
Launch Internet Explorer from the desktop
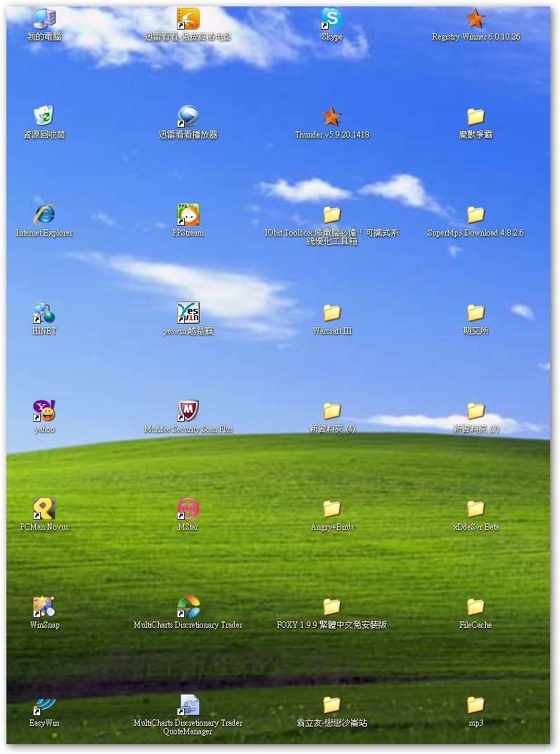pyautogui.click(x=44, y=215)
